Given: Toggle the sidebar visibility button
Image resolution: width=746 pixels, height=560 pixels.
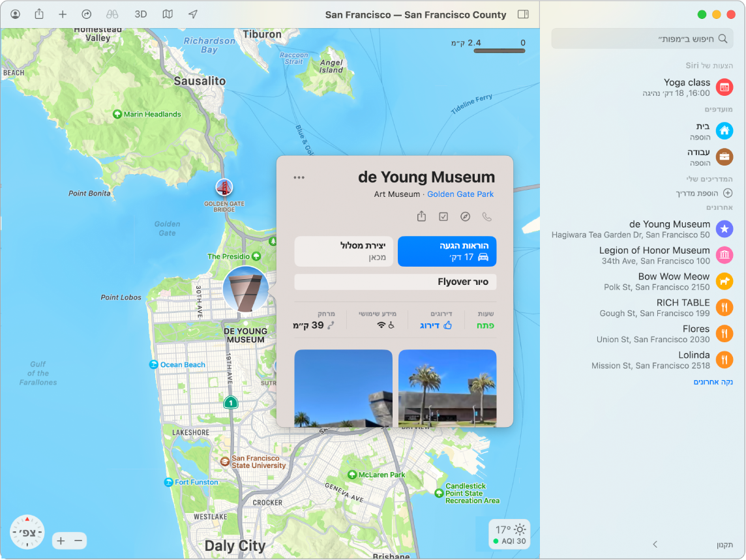Looking at the screenshot, I should [x=522, y=14].
